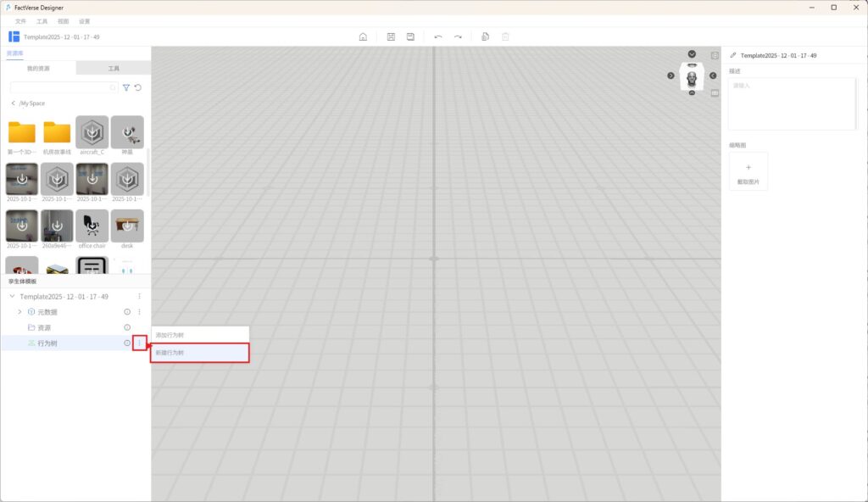
Task: Click the pencil icon to rename the template
Action: [x=733, y=55]
